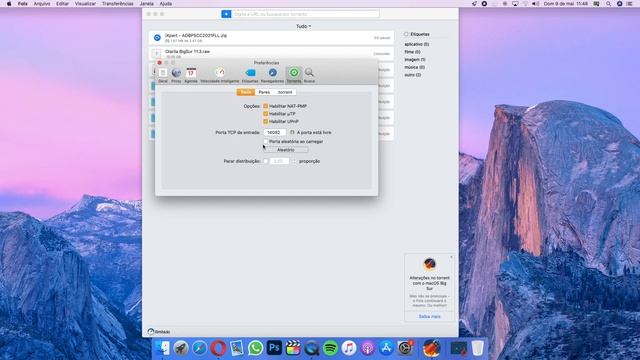The height and width of the screenshot is (360, 640).
Task: Switch to the Rede tab
Action: (x=246, y=92)
